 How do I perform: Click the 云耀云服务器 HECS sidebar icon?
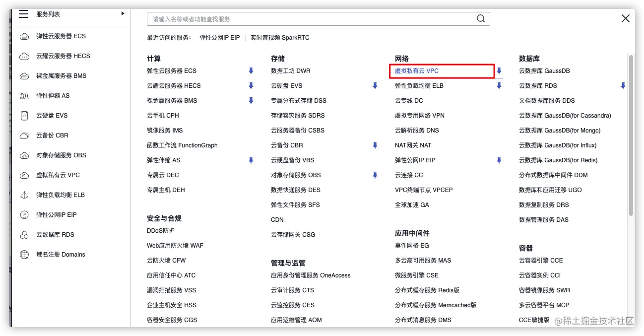click(24, 56)
